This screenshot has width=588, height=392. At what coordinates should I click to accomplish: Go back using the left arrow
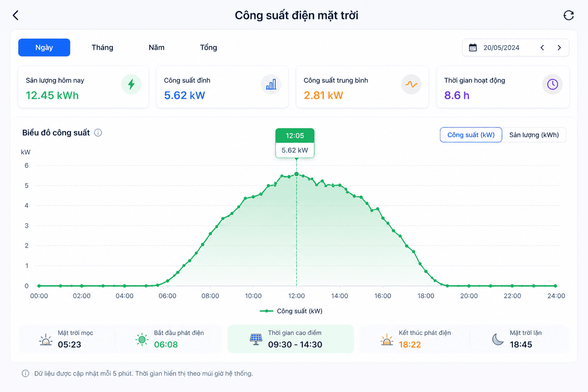tap(16, 15)
